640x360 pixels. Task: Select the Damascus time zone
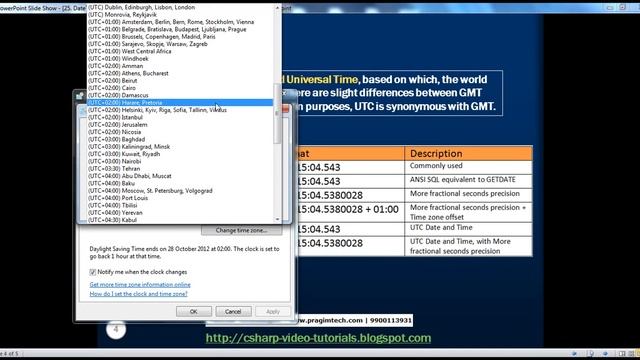[x=180, y=96]
